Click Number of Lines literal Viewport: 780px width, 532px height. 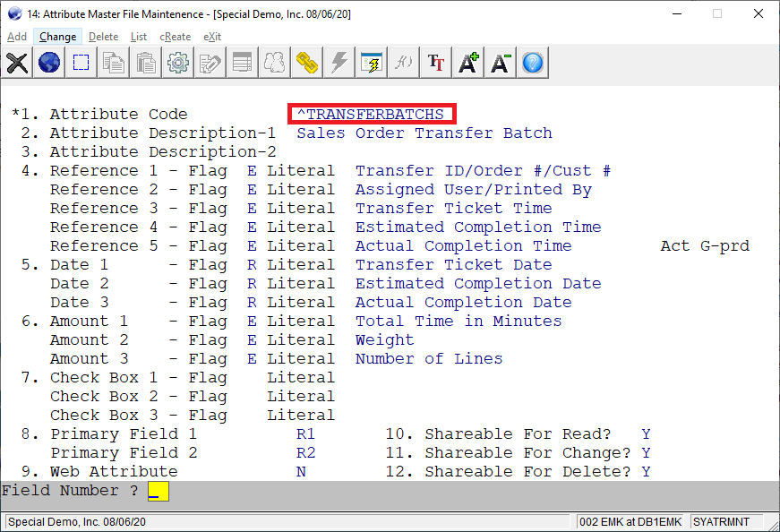tap(429, 359)
